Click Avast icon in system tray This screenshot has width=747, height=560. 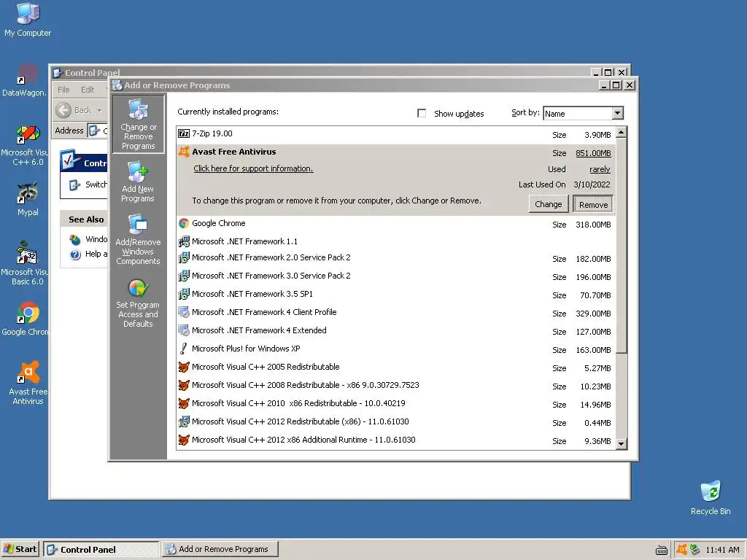click(682, 550)
